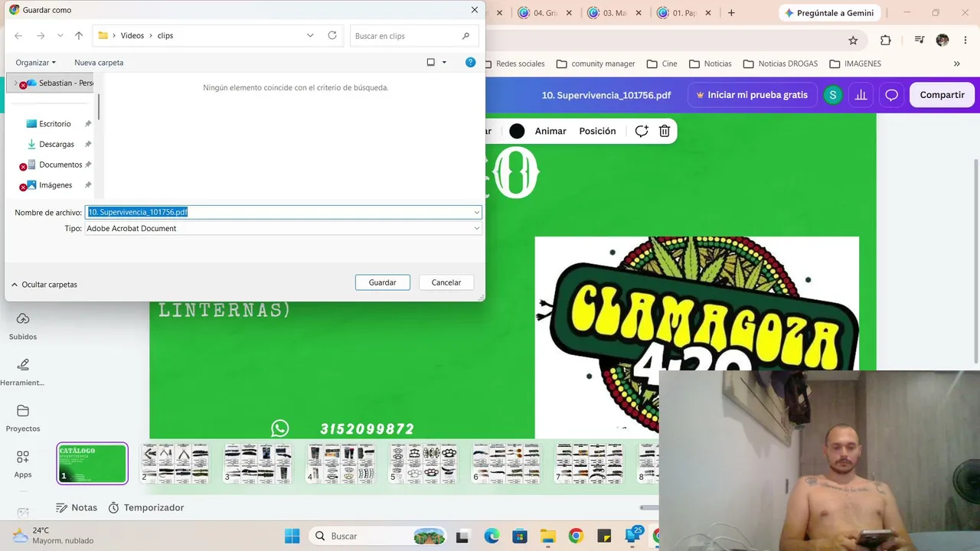Delete the element with the trash icon
The image size is (980, 551).
click(665, 131)
